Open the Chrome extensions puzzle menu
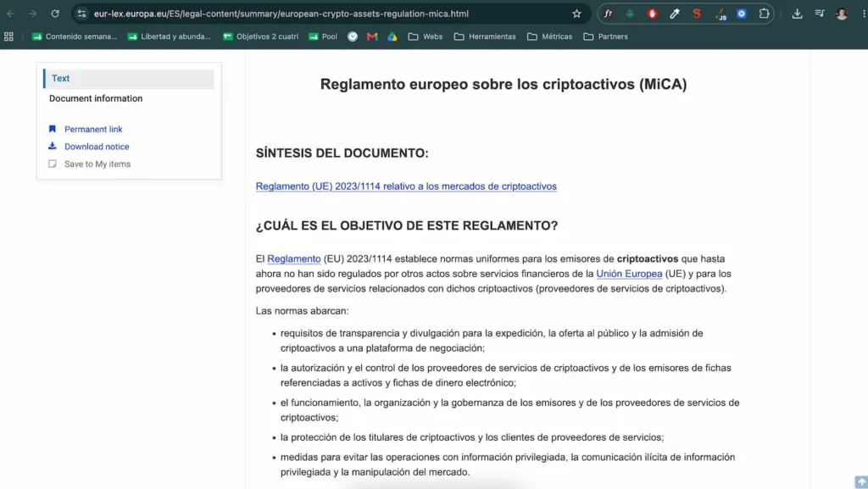 (x=764, y=14)
